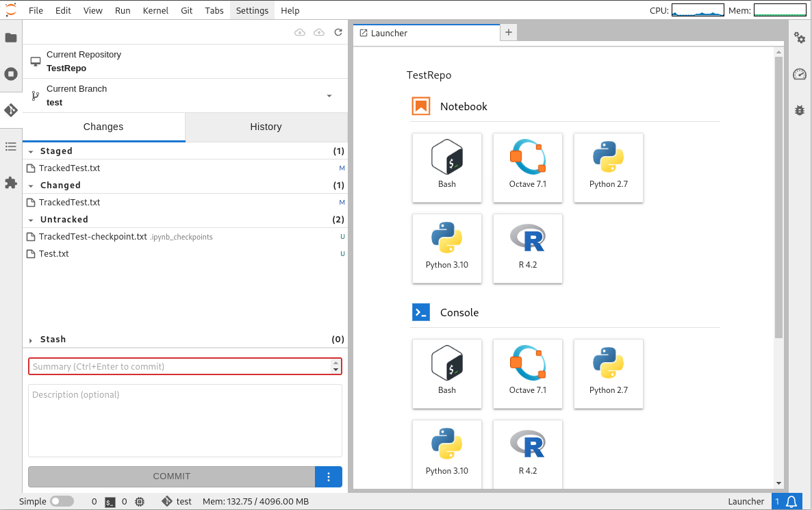812x510 pixels.
Task: Collapse the Untracked section
Action: click(x=31, y=220)
